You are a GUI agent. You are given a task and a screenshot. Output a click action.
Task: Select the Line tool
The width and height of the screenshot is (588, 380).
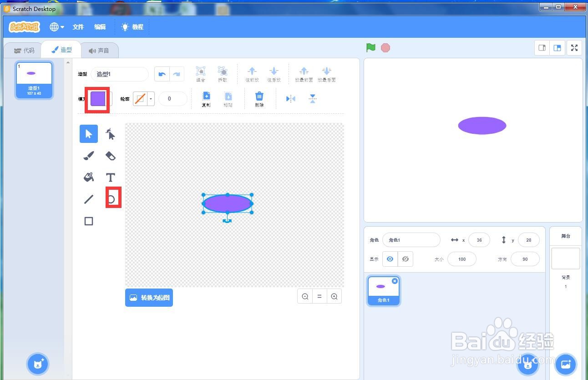pyautogui.click(x=89, y=199)
